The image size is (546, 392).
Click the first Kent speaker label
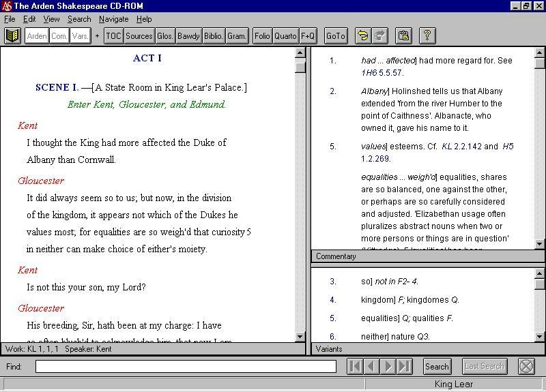[x=27, y=125]
